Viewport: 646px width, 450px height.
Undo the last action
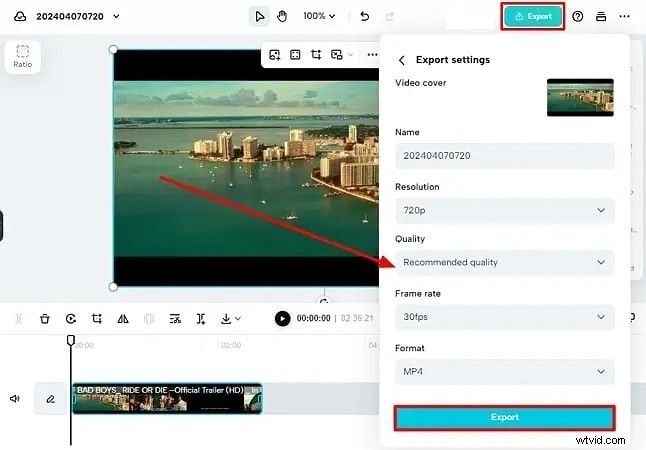point(365,16)
